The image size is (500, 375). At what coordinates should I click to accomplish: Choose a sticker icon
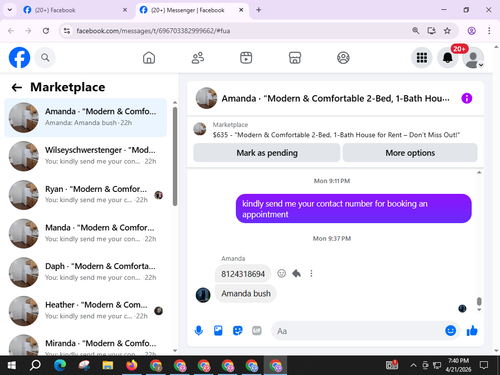(x=237, y=331)
